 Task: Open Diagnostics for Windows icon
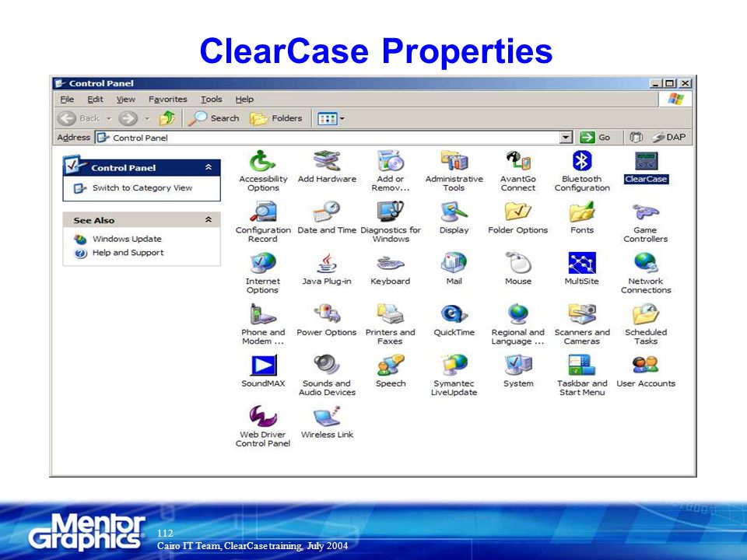[x=390, y=212]
